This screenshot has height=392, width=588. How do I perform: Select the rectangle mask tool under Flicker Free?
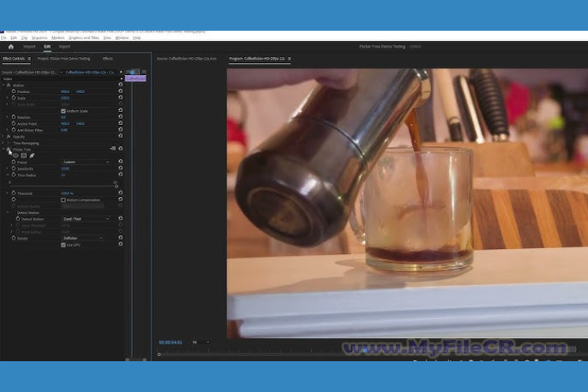[24, 155]
